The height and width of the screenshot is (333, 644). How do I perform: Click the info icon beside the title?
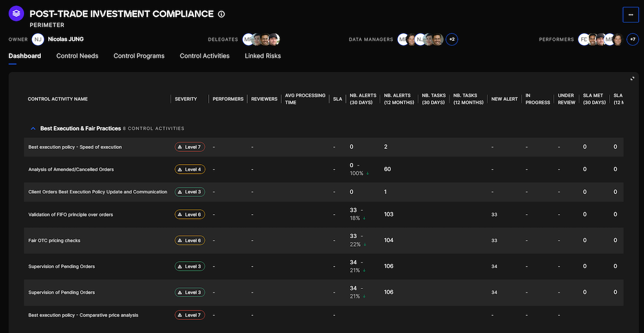click(222, 14)
